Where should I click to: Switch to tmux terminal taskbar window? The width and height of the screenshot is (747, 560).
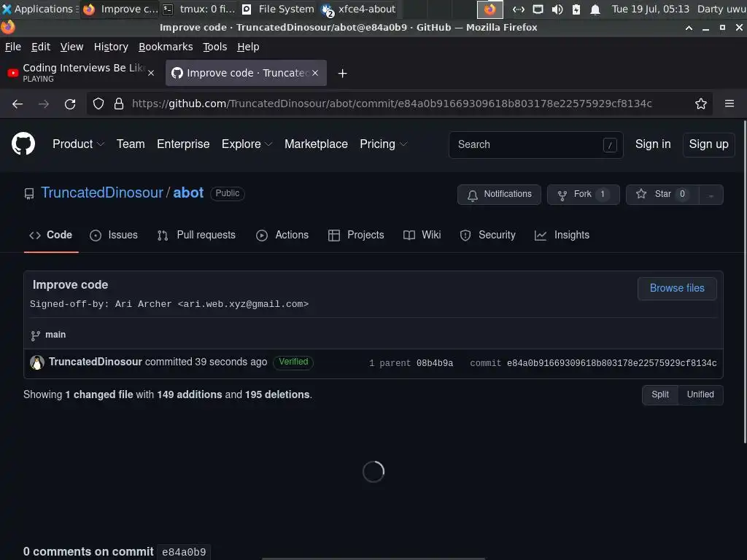tap(198, 9)
